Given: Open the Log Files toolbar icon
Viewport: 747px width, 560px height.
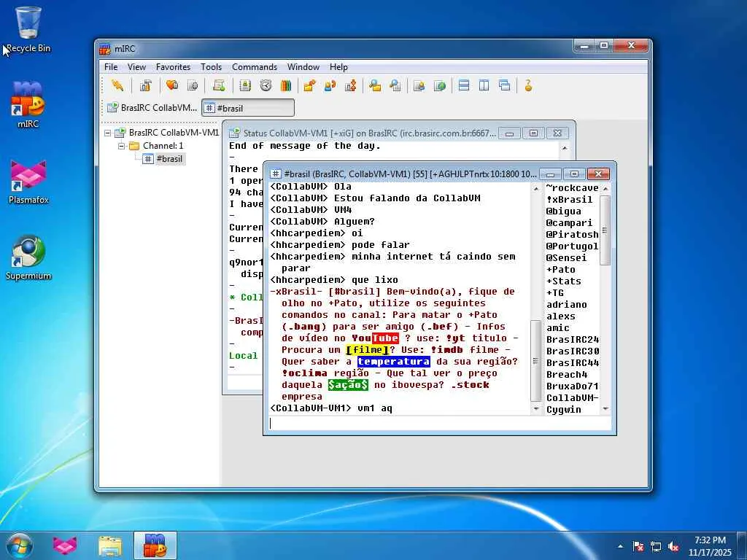Looking at the screenshot, I should tap(395, 86).
